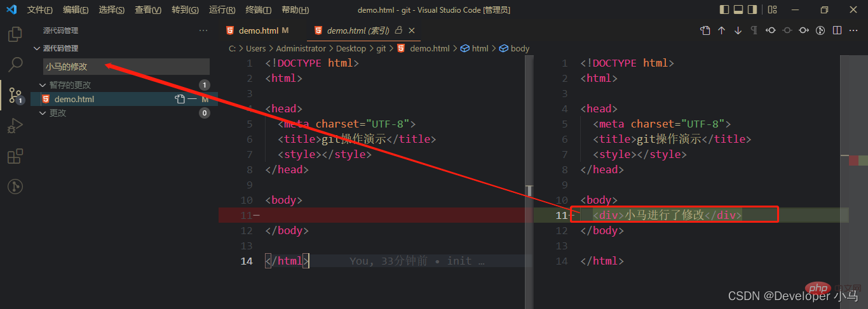Open the 文件(F) menu
868x309 pixels.
tap(40, 10)
